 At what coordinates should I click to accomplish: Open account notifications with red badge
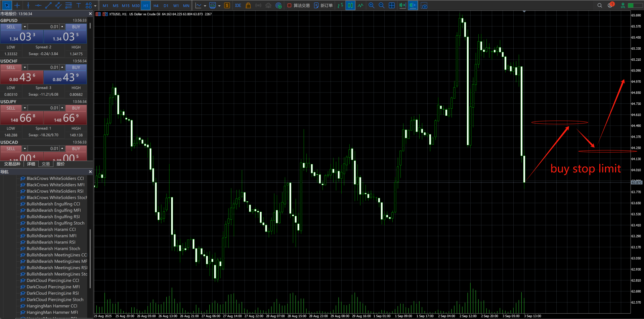click(611, 5)
